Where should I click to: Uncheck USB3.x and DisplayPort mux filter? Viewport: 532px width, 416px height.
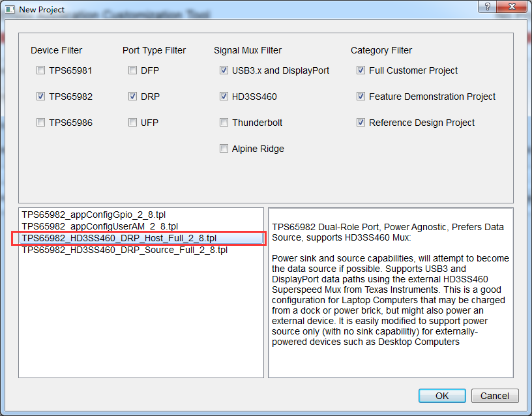pyautogui.click(x=224, y=70)
